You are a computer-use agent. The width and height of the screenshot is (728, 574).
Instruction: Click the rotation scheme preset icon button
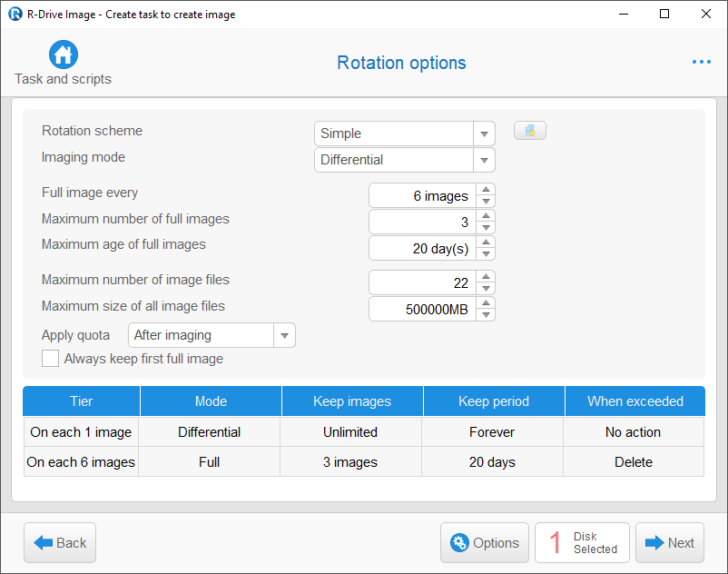click(530, 131)
